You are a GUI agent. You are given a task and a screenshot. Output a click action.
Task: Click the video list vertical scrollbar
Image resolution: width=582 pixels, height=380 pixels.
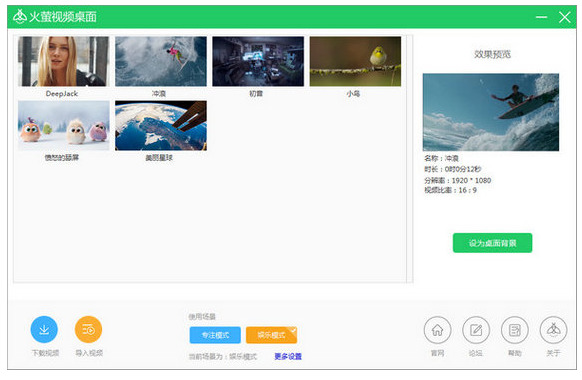tap(410, 159)
